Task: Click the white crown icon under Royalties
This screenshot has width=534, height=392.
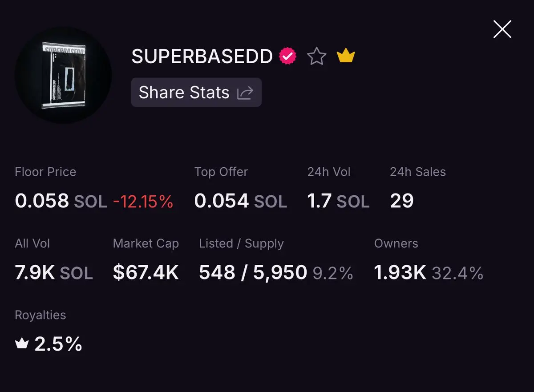Action: pyautogui.click(x=22, y=344)
